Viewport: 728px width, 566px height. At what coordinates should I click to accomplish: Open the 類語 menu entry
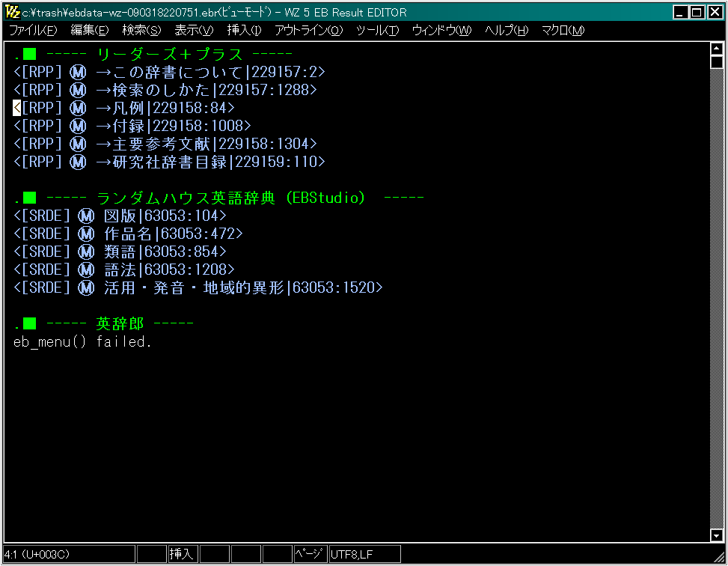[120, 252]
